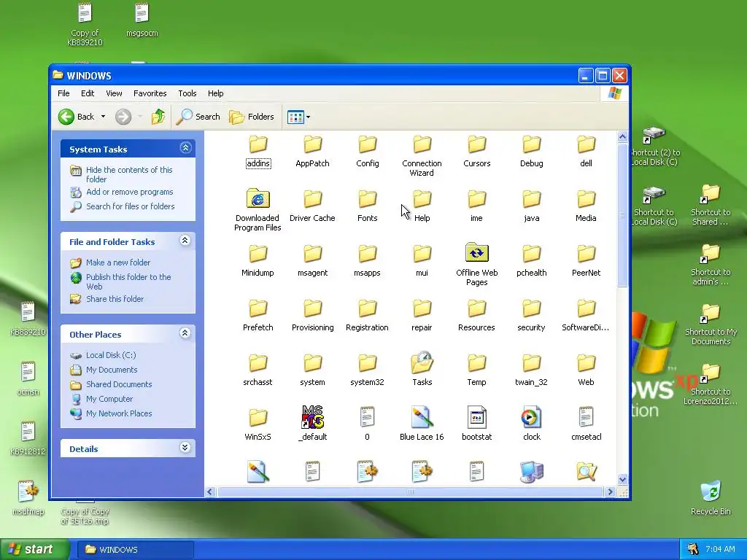747x560 pixels.
Task: Go to Local Disk (C:) in Other Places
Action: [111, 355]
